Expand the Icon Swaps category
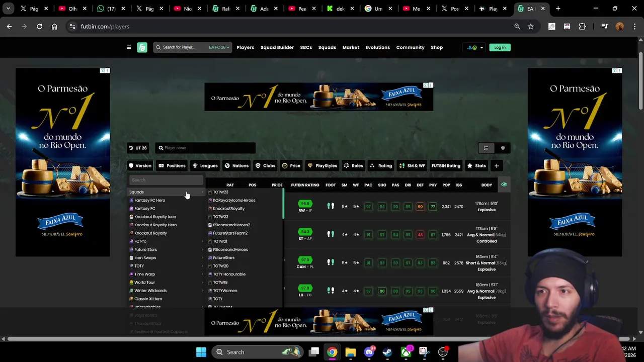644x362 pixels. pos(167,257)
